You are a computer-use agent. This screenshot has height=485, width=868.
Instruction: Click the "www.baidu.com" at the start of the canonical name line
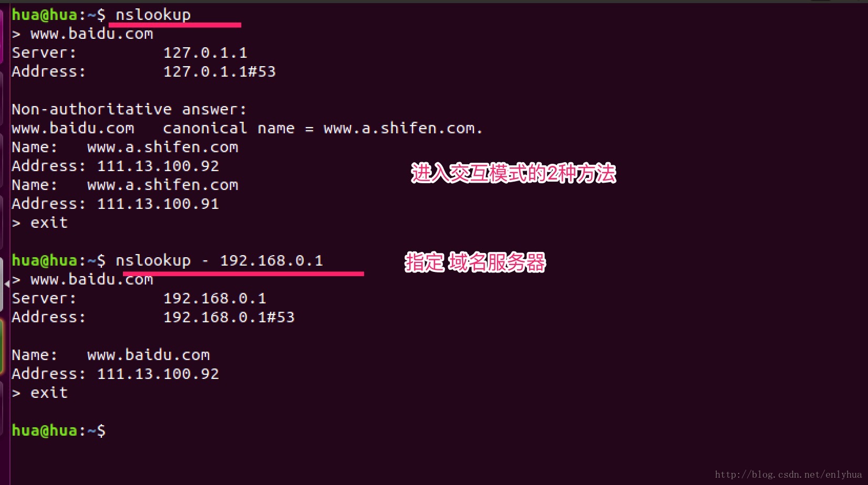(x=73, y=128)
